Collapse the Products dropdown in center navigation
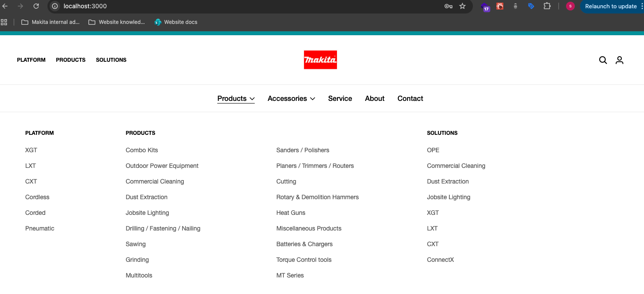This screenshot has height=294, width=644. [236, 98]
